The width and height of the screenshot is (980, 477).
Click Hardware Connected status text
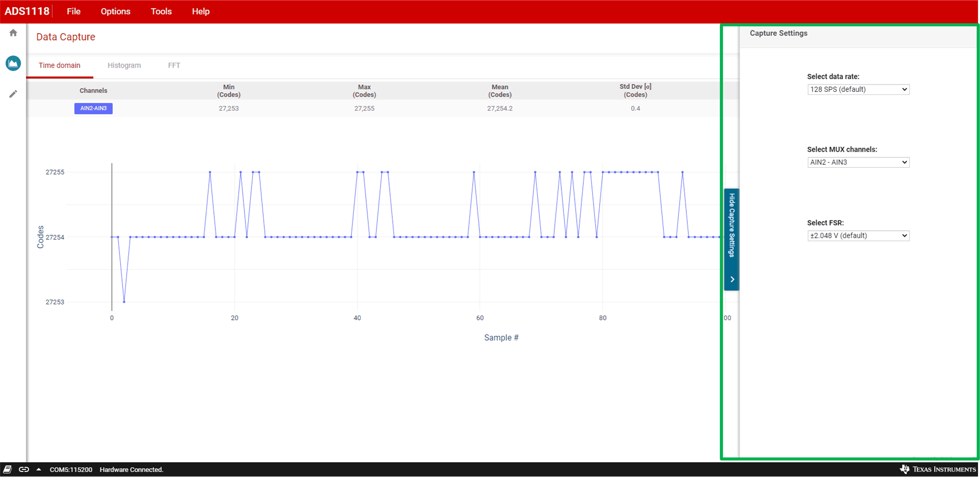(x=132, y=470)
